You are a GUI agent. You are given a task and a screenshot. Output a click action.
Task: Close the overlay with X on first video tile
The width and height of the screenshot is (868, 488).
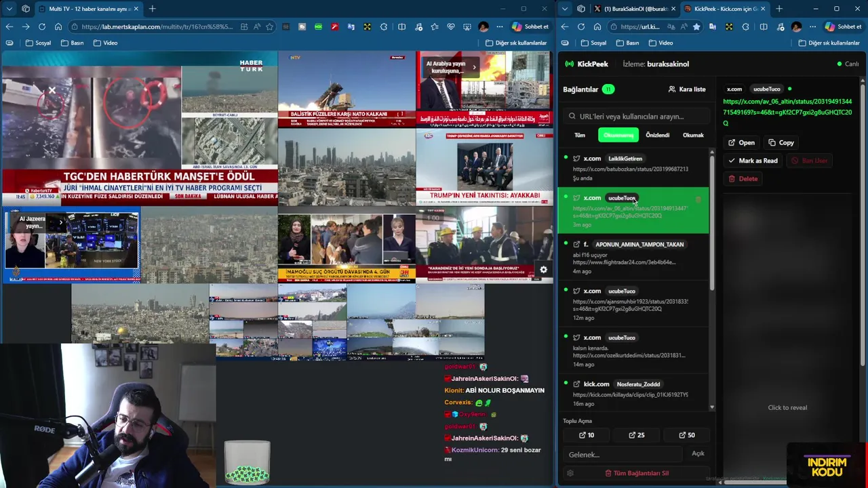coord(52,89)
